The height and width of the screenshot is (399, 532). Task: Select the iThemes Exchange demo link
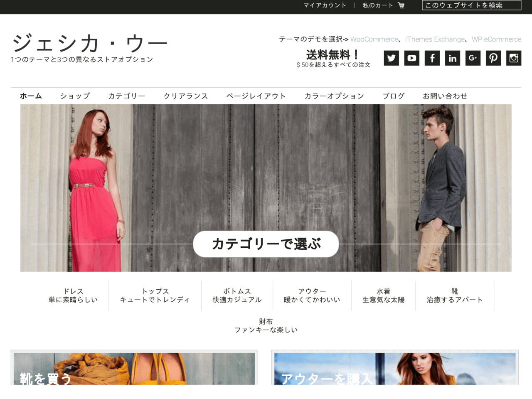(x=435, y=39)
